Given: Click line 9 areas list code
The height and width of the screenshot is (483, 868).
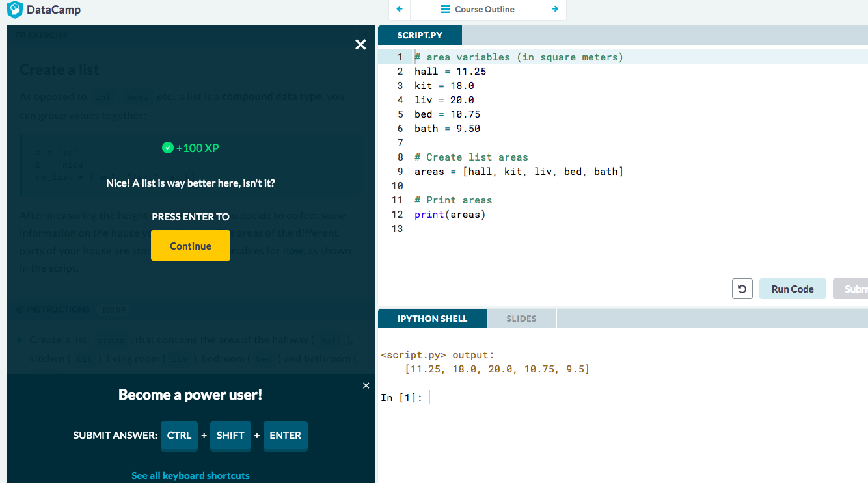Looking at the screenshot, I should coord(519,172).
